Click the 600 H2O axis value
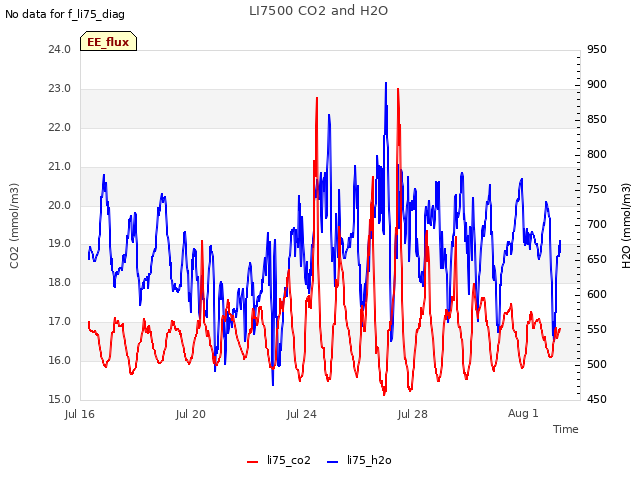Viewport: 640px width, 480px height. (x=597, y=294)
